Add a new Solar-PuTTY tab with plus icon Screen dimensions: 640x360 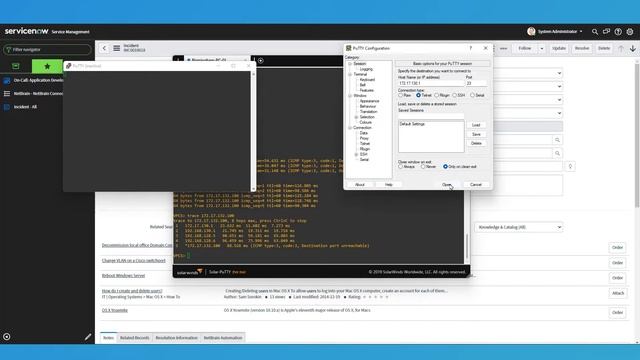(260, 60)
